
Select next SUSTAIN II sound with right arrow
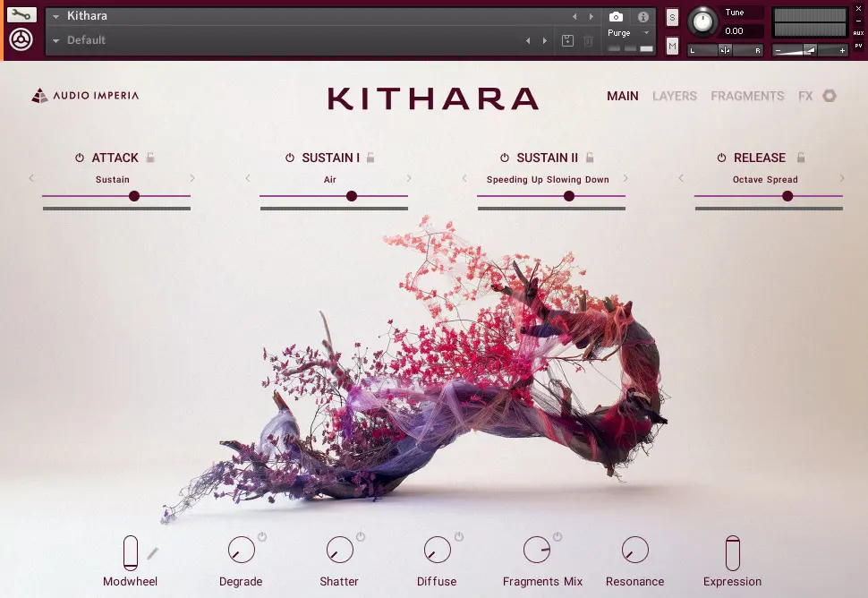(x=625, y=178)
